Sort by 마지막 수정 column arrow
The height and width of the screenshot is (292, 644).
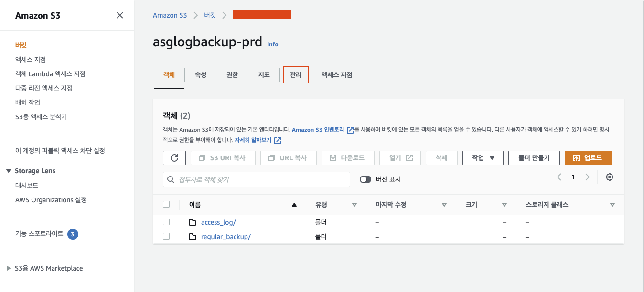pyautogui.click(x=444, y=205)
